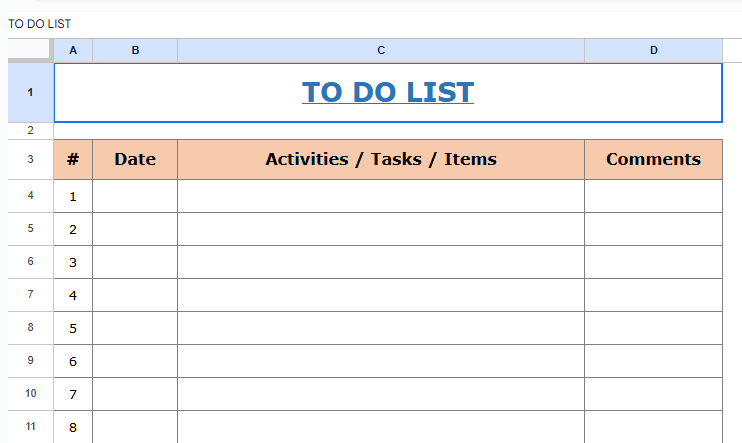
Task: Click the # header cell
Action: click(x=73, y=159)
